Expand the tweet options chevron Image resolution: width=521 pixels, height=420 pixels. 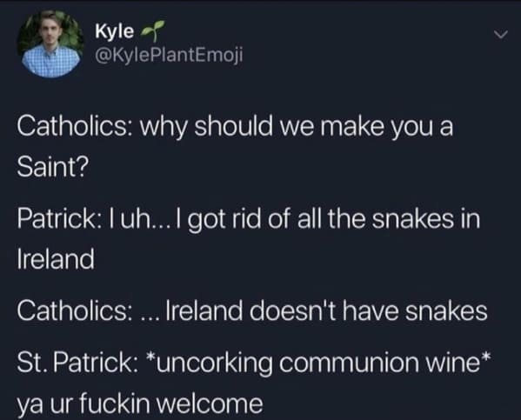pyautogui.click(x=500, y=34)
